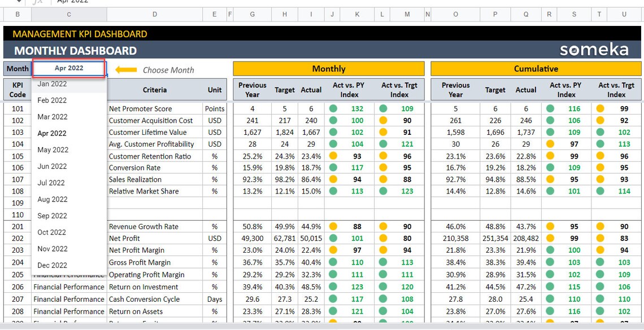The image size is (644, 330).
Task: Click the 49,300 previous year value
Action: coord(252,238)
